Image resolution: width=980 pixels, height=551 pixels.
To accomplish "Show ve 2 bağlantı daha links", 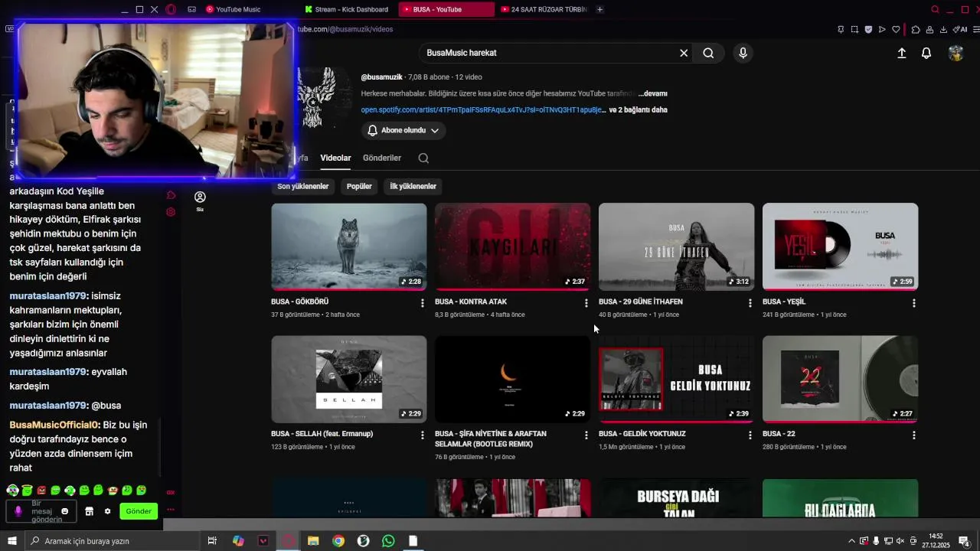I will 638,110.
